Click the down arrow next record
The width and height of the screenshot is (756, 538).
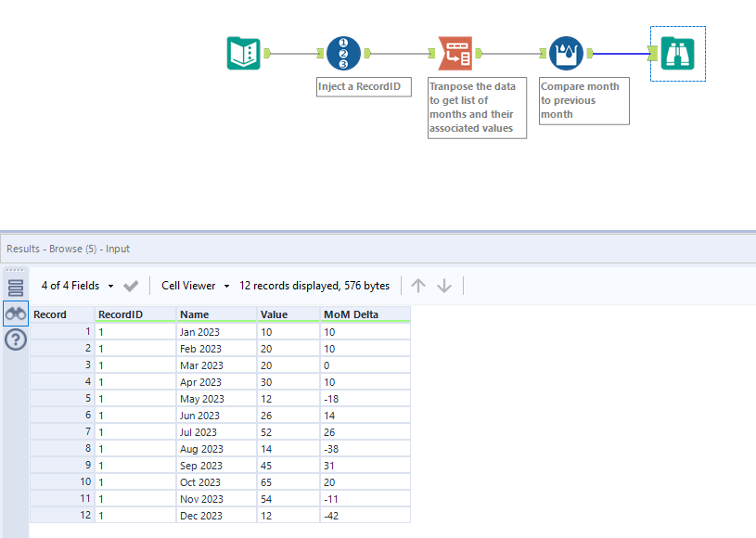pyautogui.click(x=444, y=286)
